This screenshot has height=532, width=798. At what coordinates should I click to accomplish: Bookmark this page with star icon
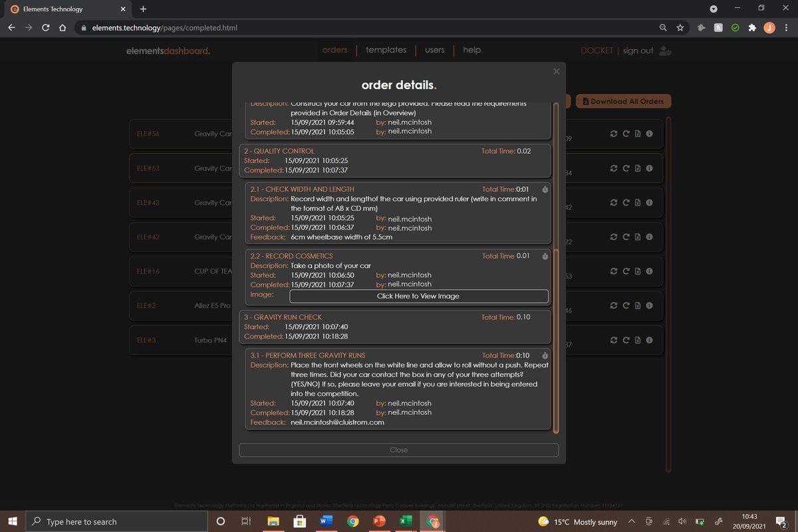pyautogui.click(x=680, y=28)
